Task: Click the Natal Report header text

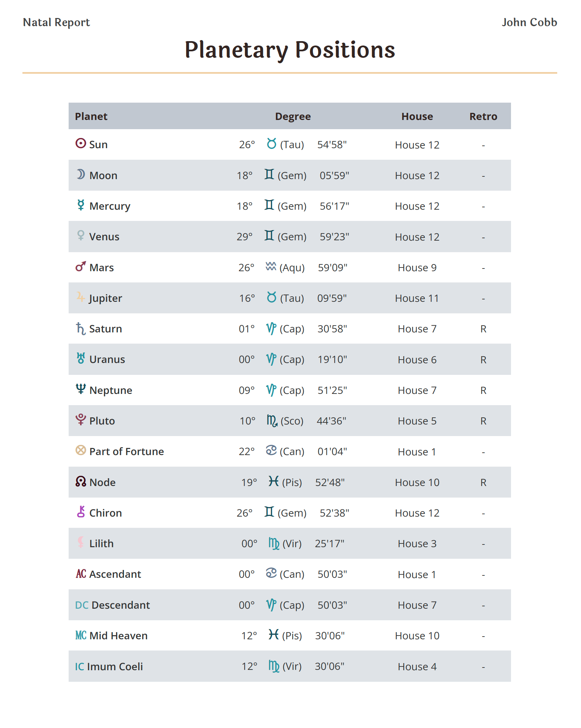Action: click(x=56, y=22)
